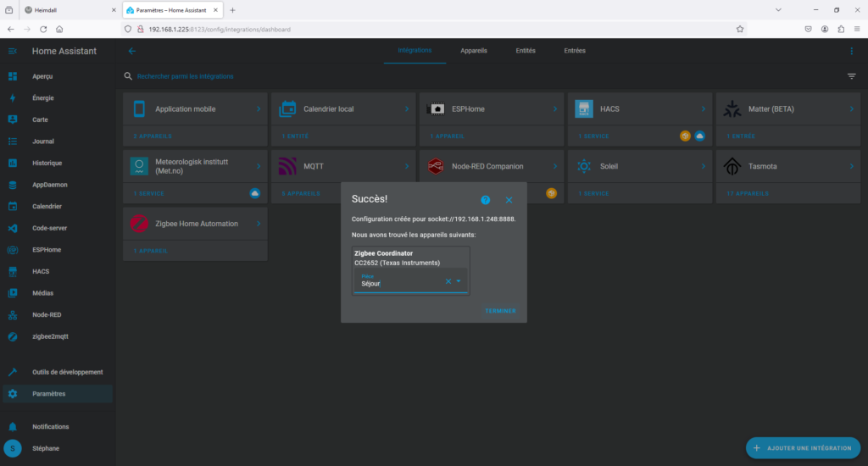This screenshot has width=868, height=466.
Task: Open ESPHome integration card chevron
Action: click(x=555, y=109)
